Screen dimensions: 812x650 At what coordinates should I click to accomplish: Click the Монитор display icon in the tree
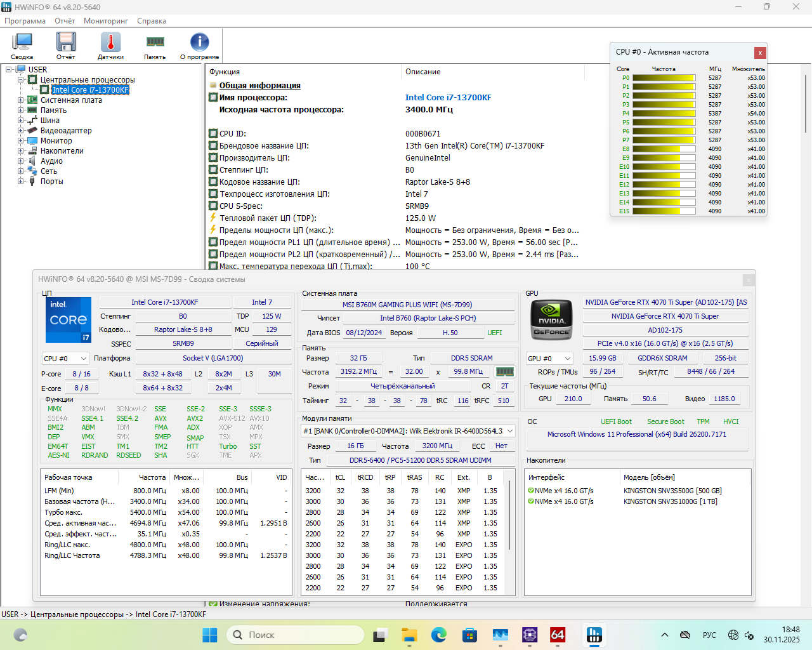[32, 141]
